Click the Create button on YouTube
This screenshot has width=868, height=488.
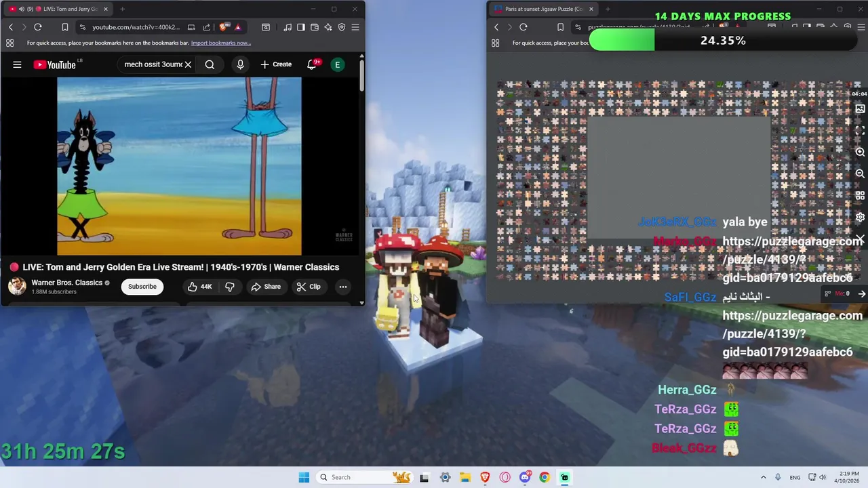pyautogui.click(x=276, y=64)
